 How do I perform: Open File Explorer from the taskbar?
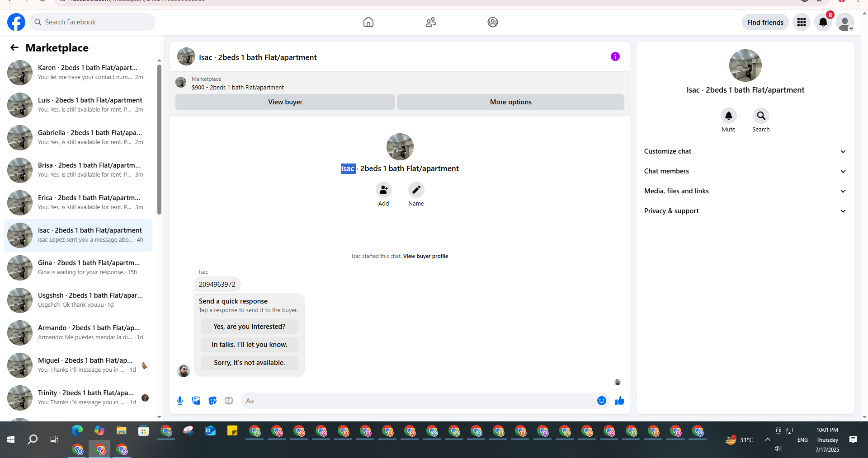(122, 431)
